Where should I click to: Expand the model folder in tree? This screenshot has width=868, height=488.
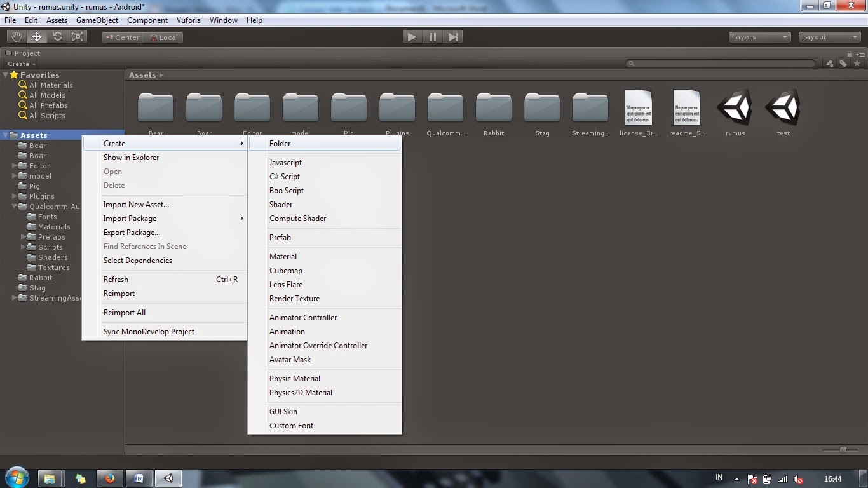(14, 176)
